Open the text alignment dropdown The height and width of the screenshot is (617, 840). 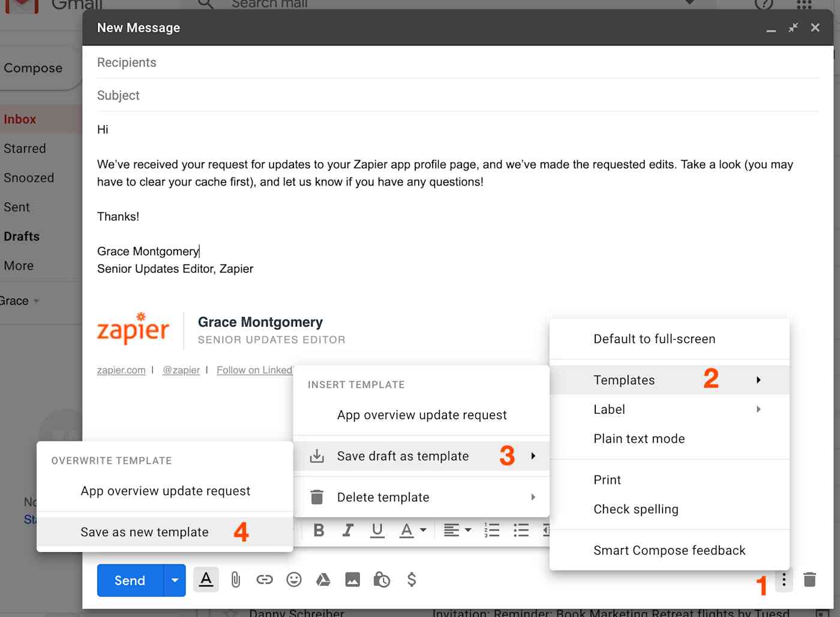(x=457, y=530)
